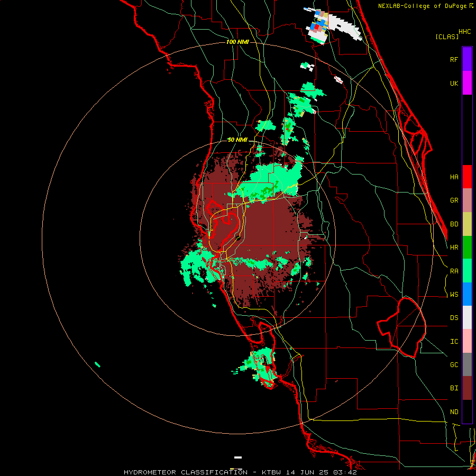Click the HHC product label
The image size is (476, 476).
pyautogui.click(x=465, y=32)
